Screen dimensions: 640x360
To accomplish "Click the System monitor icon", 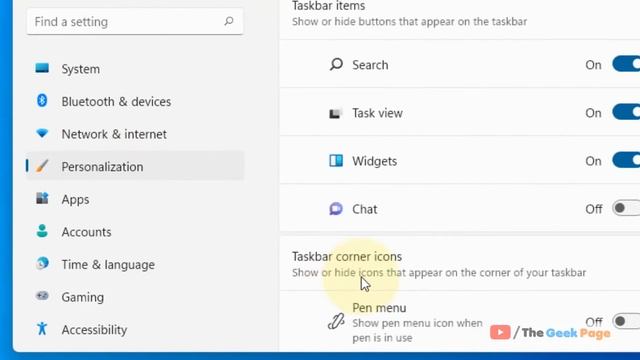I will tap(42, 68).
